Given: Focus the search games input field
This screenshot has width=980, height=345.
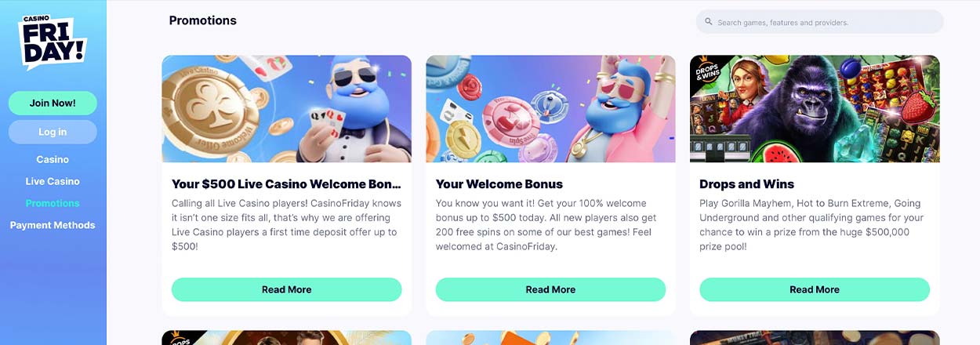Looking at the screenshot, I should (819, 22).
